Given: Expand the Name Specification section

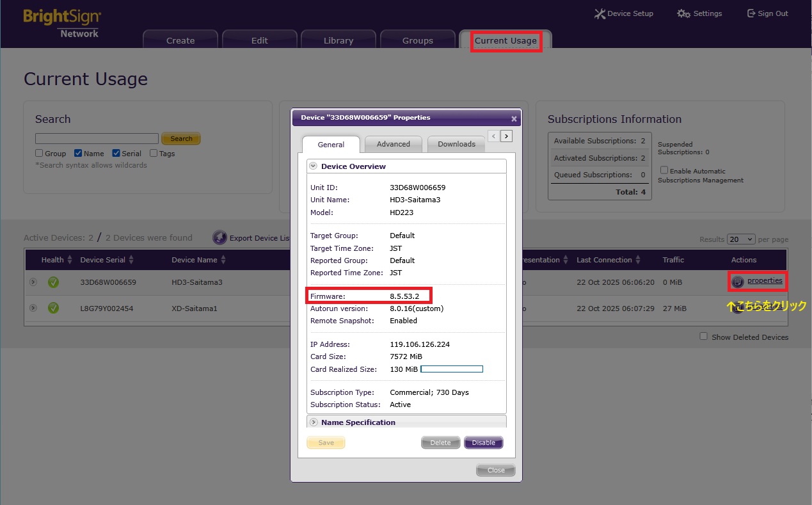Looking at the screenshot, I should [x=314, y=422].
